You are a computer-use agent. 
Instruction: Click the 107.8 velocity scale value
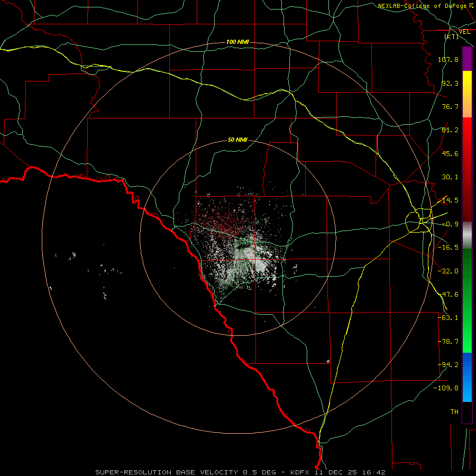click(448, 59)
